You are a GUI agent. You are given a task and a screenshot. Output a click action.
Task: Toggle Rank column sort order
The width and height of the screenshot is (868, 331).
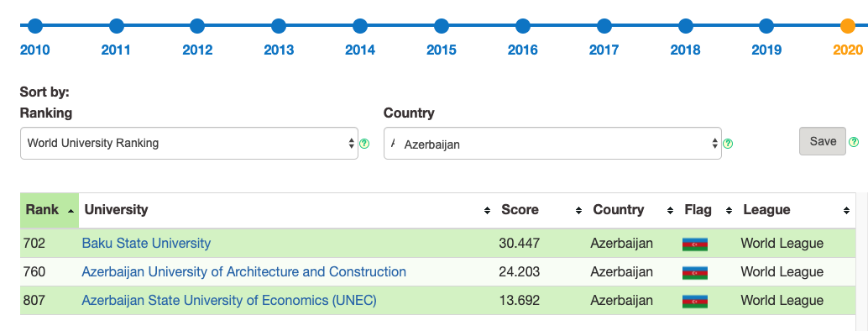coord(50,210)
